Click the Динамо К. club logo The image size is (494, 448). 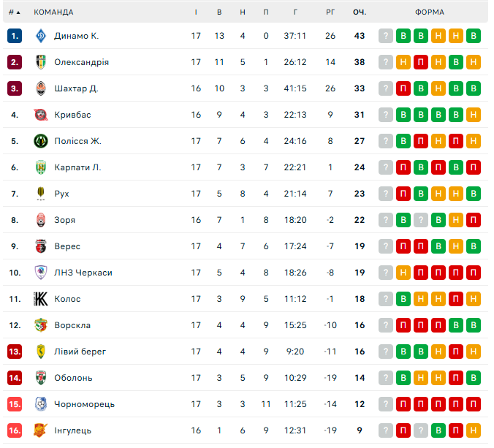click(41, 36)
